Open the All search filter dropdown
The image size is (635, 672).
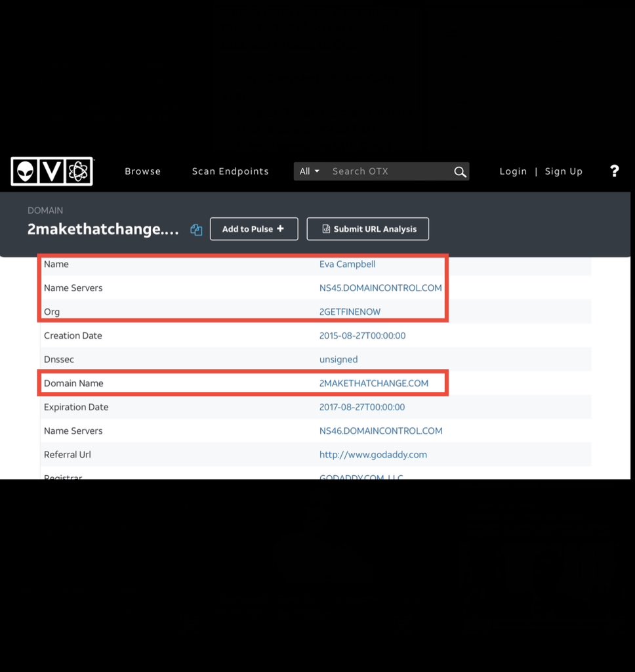[x=309, y=171]
